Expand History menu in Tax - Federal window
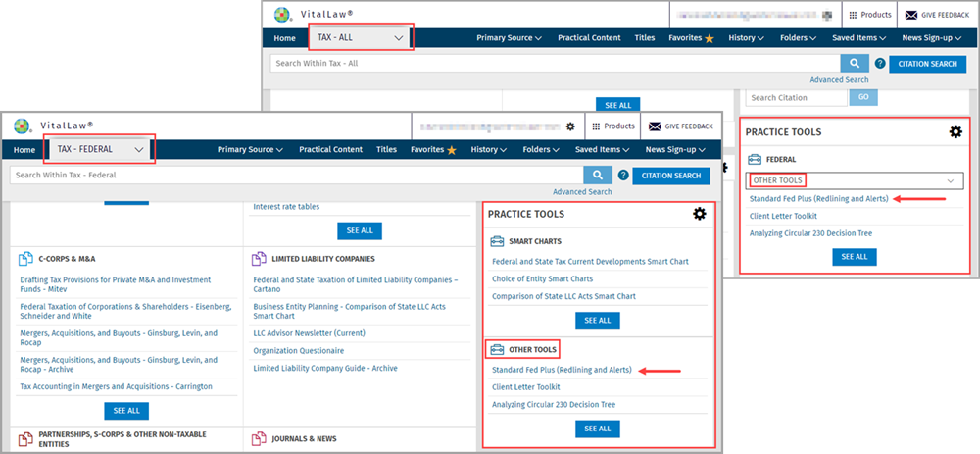The image size is (980, 454). [x=489, y=149]
